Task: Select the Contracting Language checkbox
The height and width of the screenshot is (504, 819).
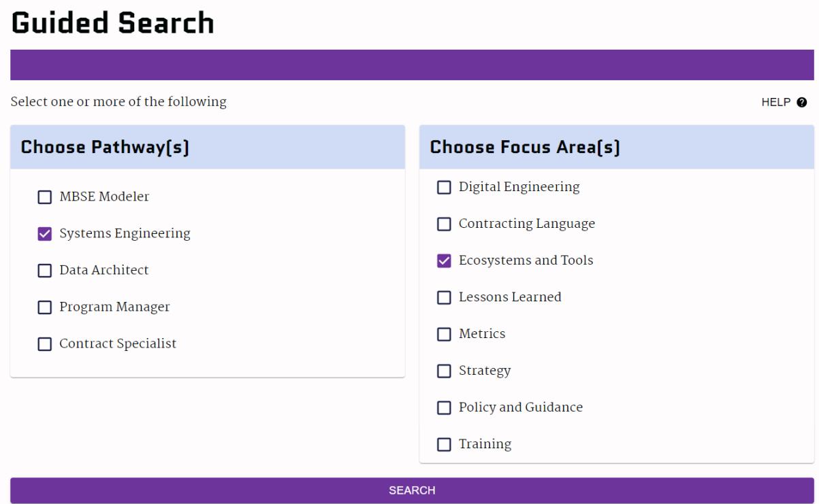Action: [444, 224]
